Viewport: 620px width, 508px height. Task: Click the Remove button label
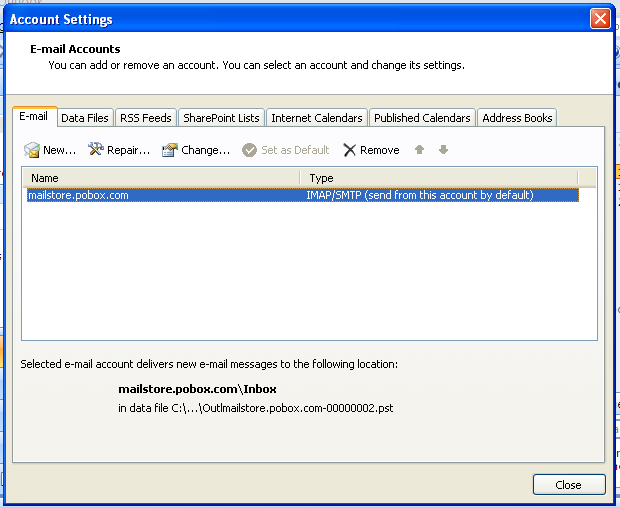click(380, 150)
